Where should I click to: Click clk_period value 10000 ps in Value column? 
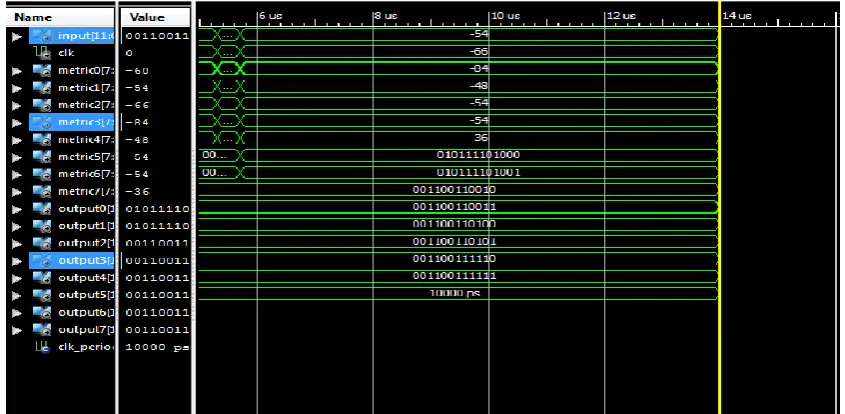(157, 347)
